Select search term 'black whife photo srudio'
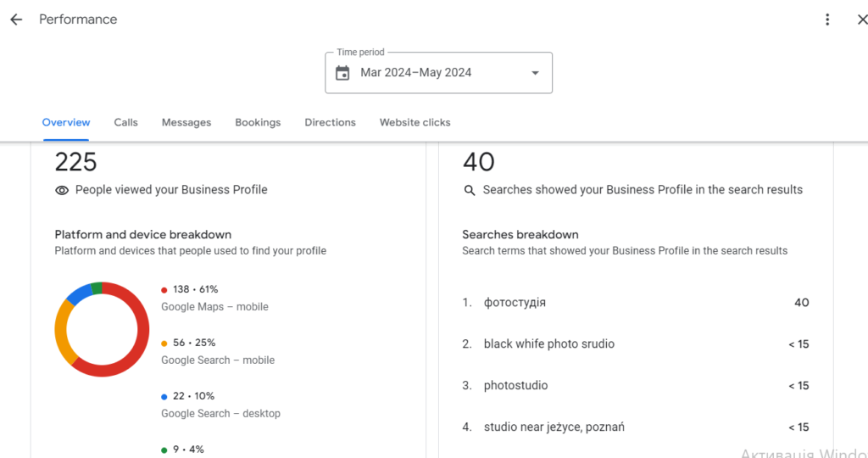868x458 pixels. (549, 343)
